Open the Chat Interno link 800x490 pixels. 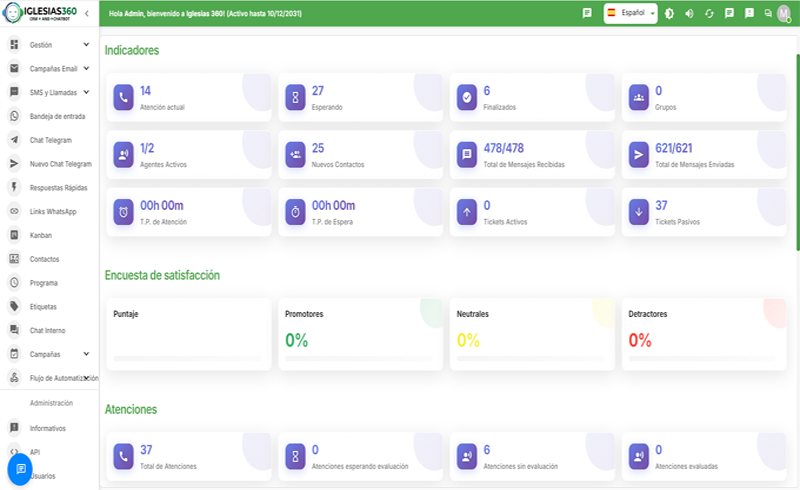(x=47, y=330)
